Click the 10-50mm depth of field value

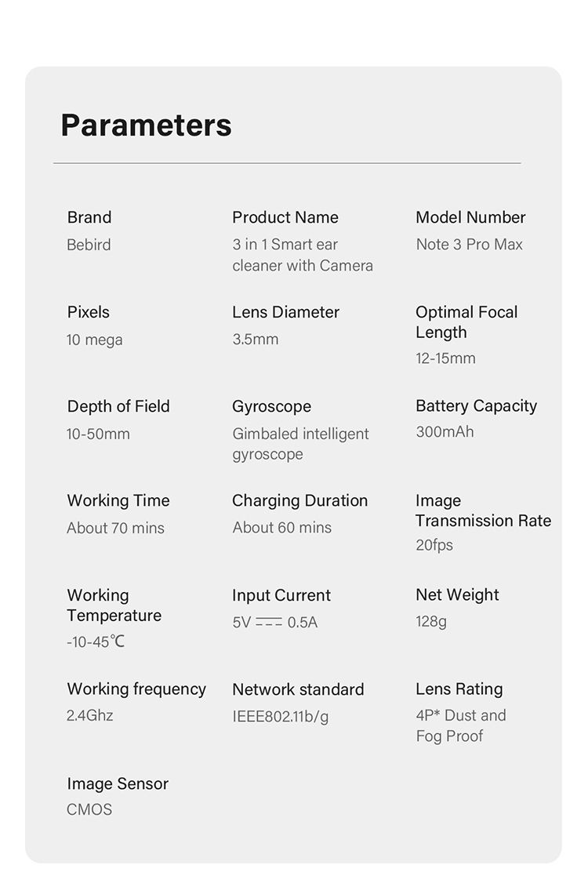[x=98, y=434]
